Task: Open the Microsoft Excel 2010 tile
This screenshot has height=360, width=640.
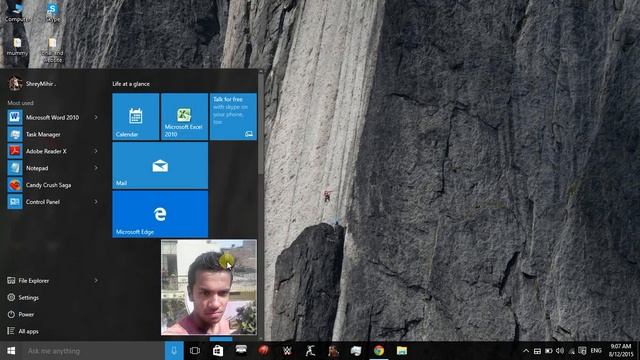Action: (184, 117)
